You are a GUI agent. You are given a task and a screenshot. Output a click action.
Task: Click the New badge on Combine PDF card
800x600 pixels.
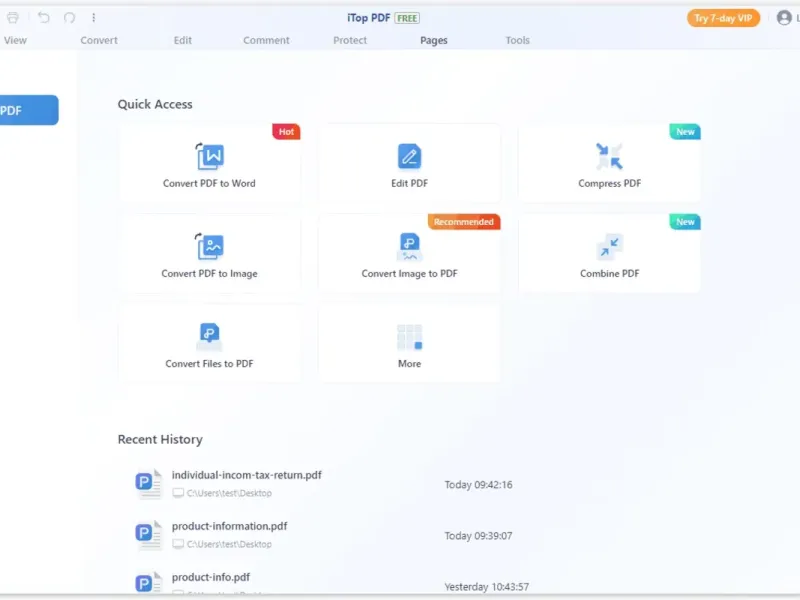[x=685, y=222]
